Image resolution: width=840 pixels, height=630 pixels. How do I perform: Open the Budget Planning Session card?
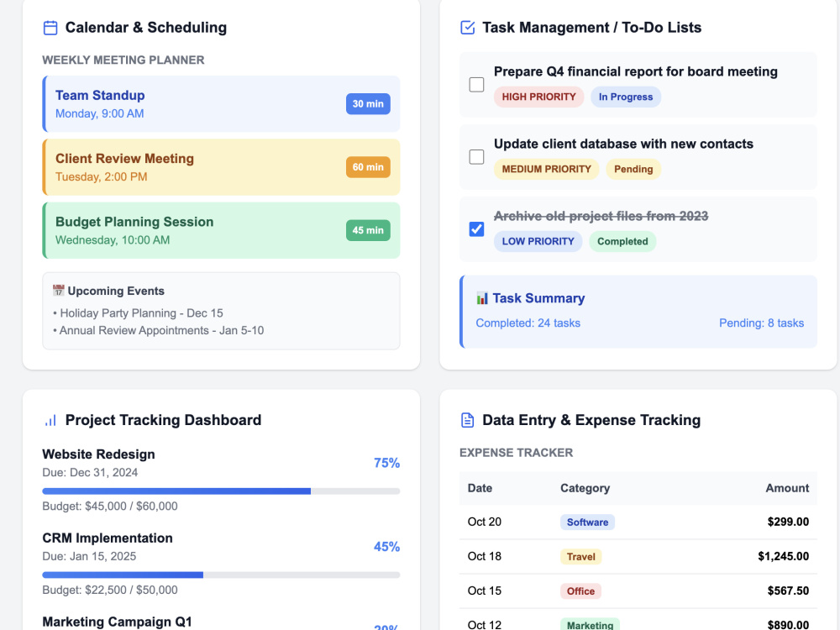click(221, 230)
